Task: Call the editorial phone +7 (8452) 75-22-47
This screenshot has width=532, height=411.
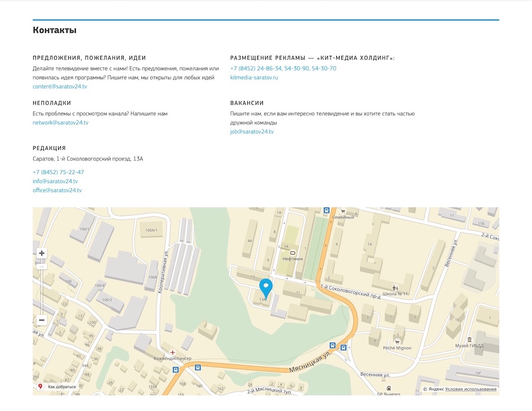Action: pos(58,172)
